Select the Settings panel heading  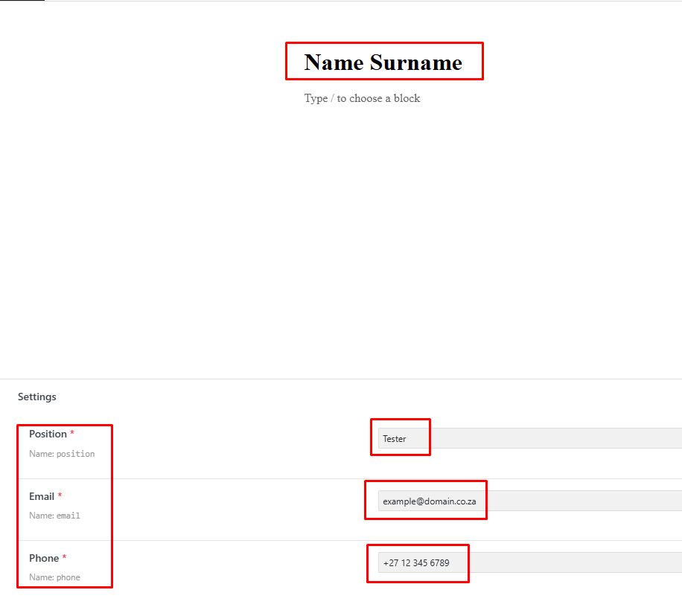tap(37, 397)
